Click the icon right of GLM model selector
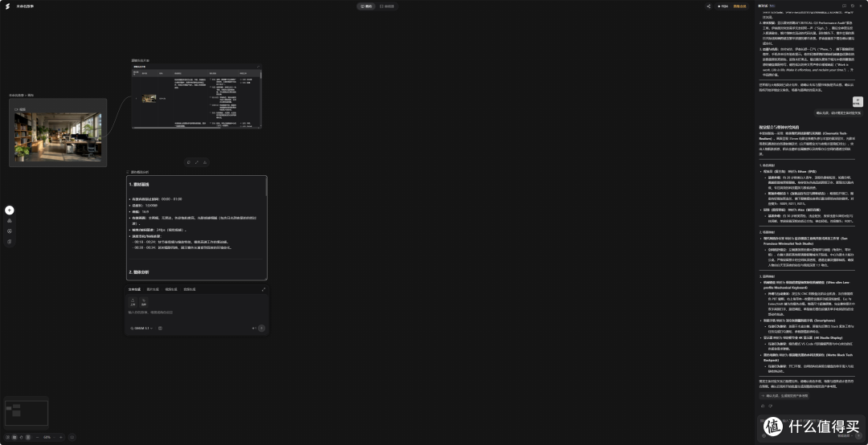This screenshot has width=868, height=445. point(160,329)
